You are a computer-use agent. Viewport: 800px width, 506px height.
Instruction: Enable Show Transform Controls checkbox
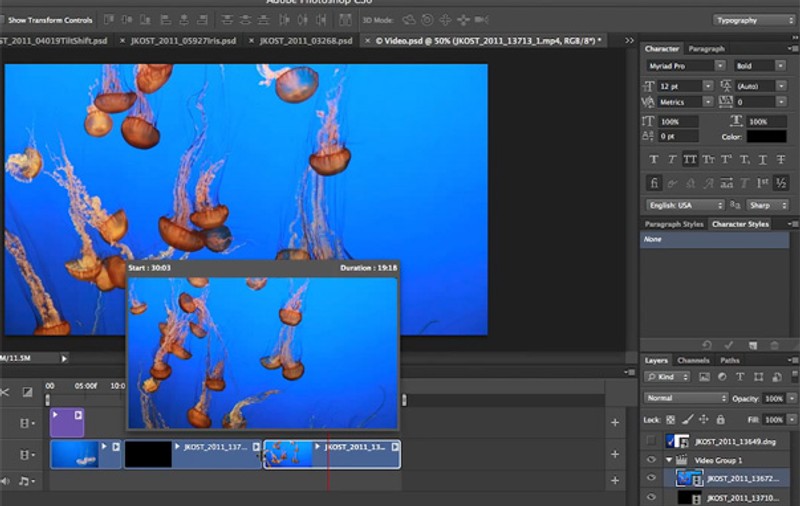click(2, 20)
